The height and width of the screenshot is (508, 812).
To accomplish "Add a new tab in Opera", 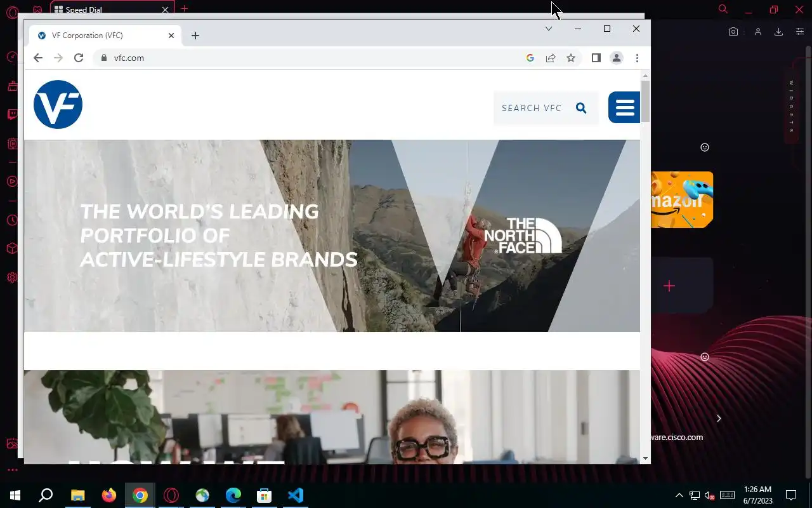I will click(x=184, y=9).
